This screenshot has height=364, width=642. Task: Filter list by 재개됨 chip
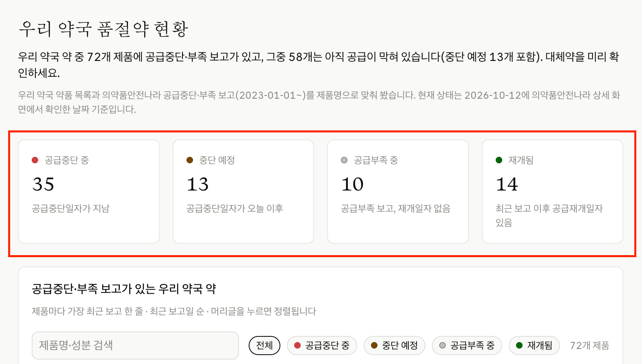coord(534,345)
